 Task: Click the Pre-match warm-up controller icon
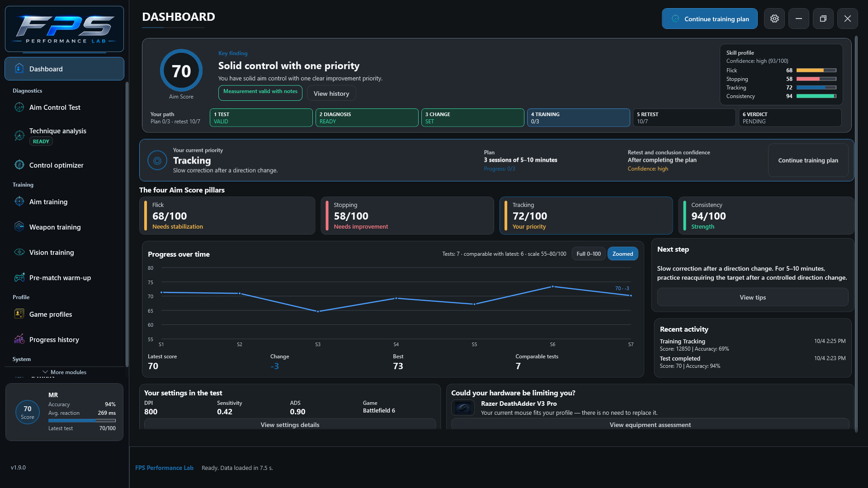coord(19,277)
